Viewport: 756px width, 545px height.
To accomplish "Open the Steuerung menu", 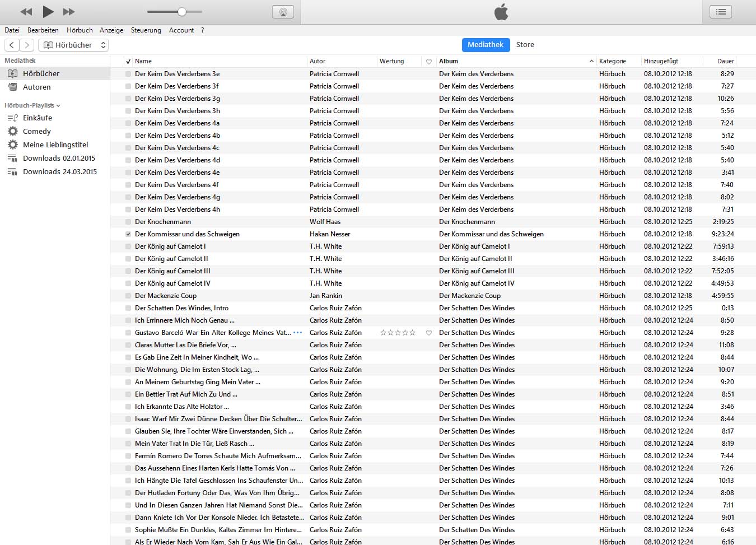I will coord(146,30).
